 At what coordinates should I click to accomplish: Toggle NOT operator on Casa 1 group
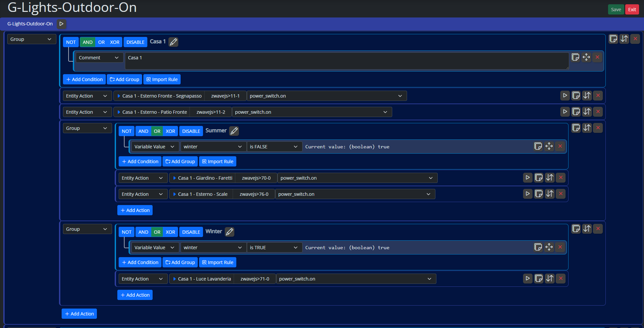click(x=71, y=42)
